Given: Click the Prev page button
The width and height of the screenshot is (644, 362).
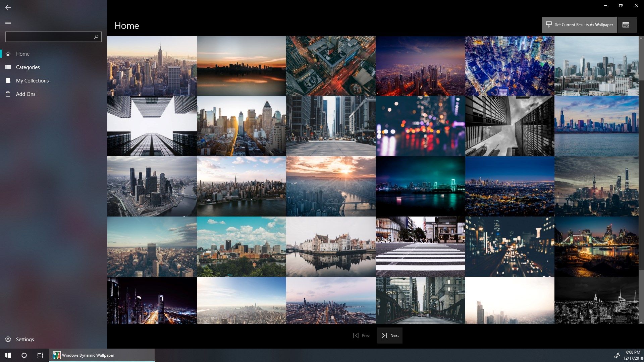Looking at the screenshot, I should pos(361,336).
